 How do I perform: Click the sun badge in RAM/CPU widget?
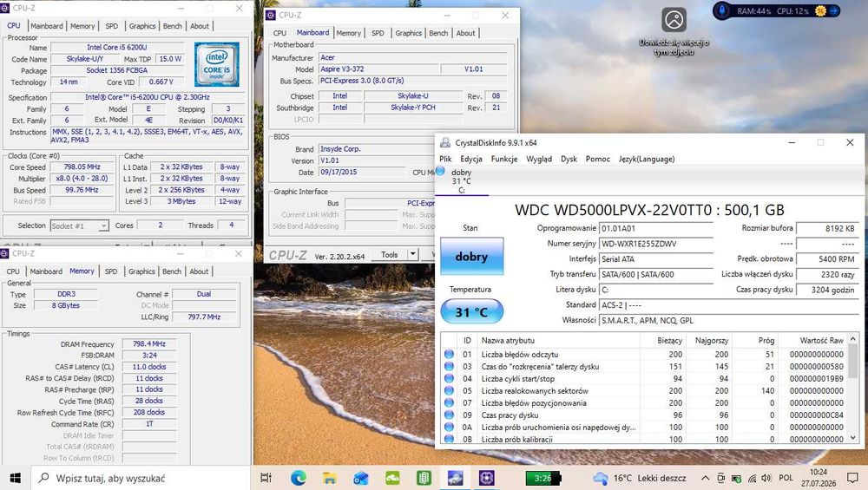point(820,10)
